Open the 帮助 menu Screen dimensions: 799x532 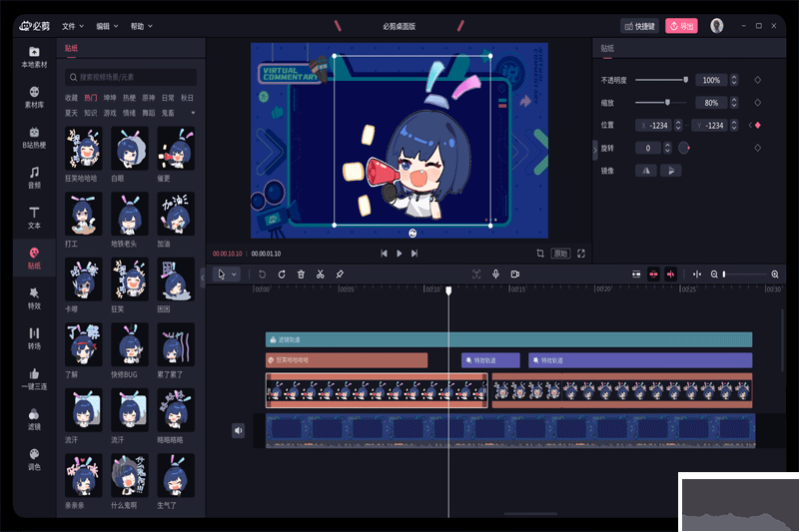click(141, 26)
